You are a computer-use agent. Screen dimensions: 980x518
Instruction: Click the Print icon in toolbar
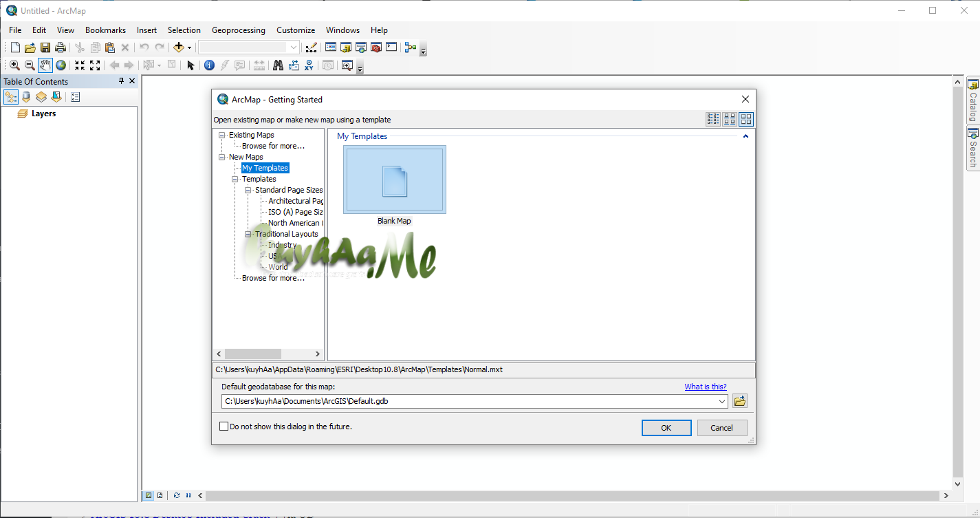point(61,47)
